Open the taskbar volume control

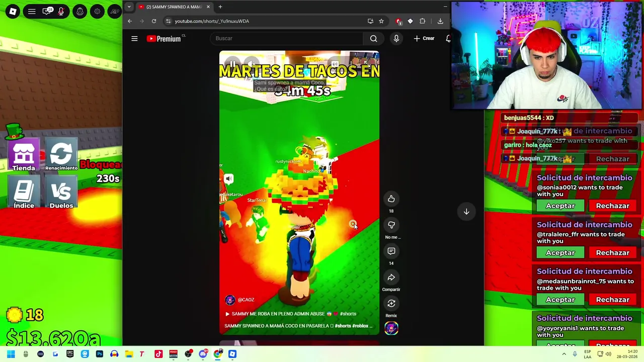pyautogui.click(x=608, y=354)
